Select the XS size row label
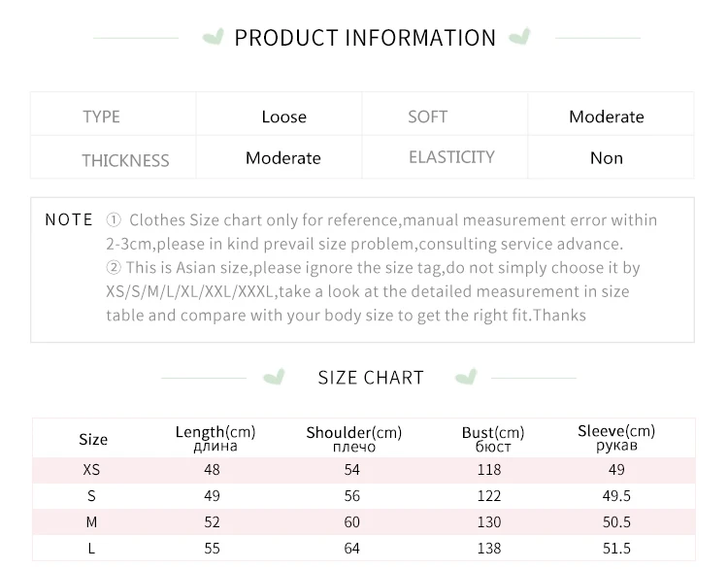728x569 pixels. click(x=91, y=469)
